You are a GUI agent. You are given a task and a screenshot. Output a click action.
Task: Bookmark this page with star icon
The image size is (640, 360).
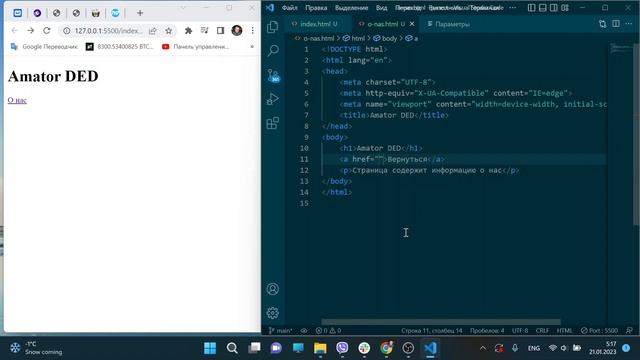[x=168, y=31]
